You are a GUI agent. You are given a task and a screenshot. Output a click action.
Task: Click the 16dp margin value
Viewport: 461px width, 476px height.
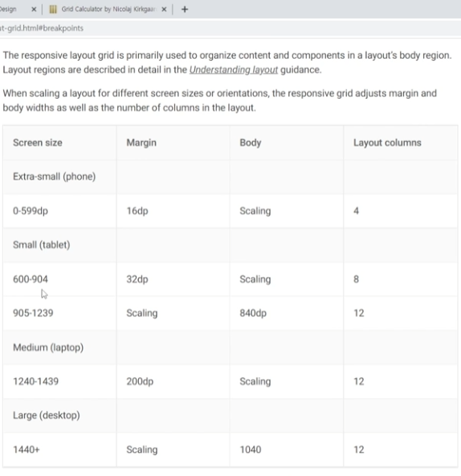tap(137, 210)
